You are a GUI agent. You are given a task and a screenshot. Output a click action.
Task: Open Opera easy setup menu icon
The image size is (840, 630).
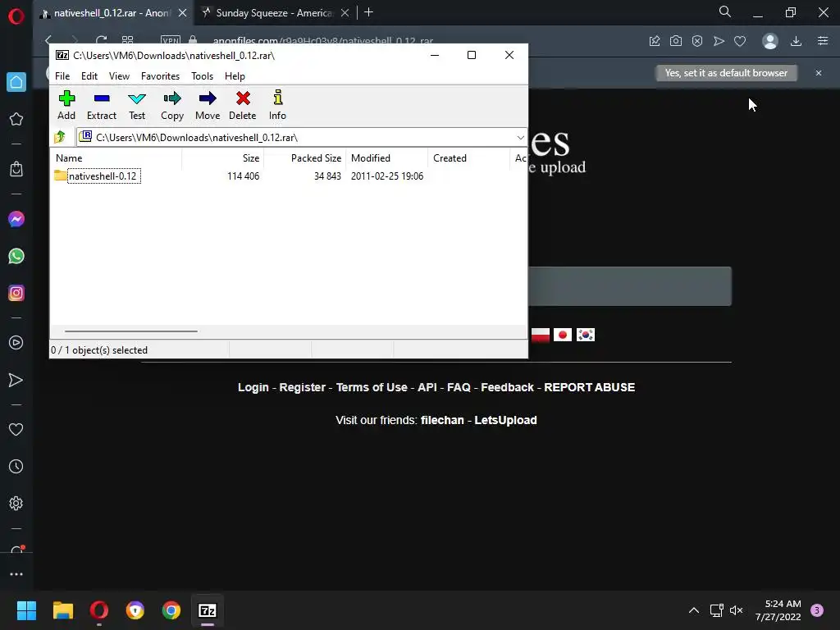[823, 41]
